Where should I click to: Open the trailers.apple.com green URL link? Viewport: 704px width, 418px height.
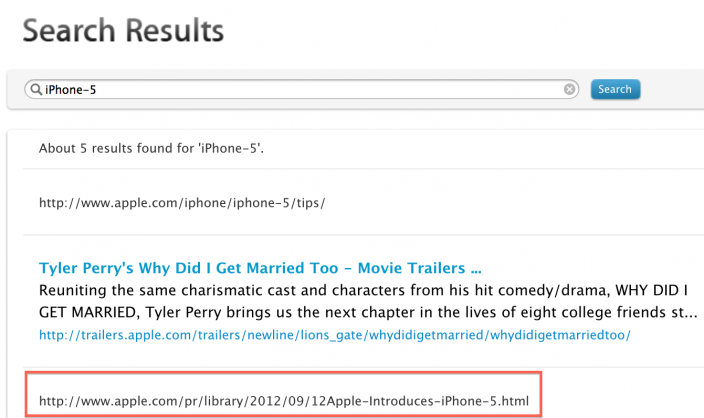[x=335, y=335]
